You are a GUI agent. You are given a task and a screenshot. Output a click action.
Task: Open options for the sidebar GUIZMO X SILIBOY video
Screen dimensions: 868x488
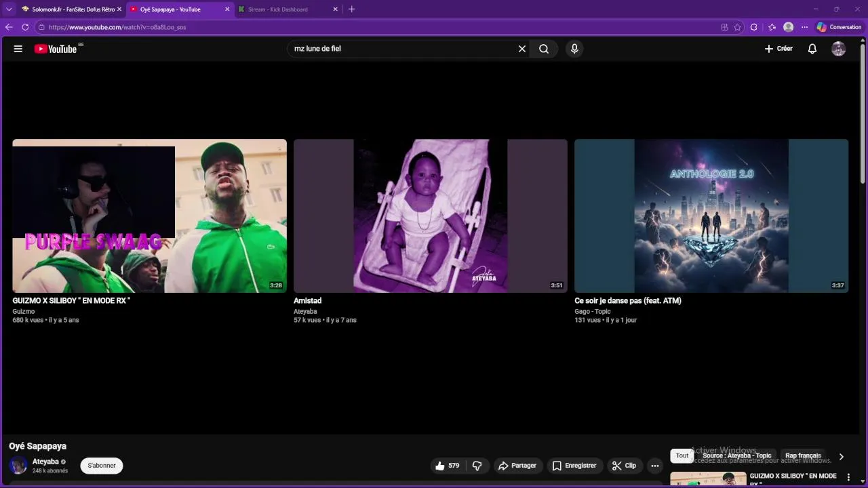click(848, 478)
